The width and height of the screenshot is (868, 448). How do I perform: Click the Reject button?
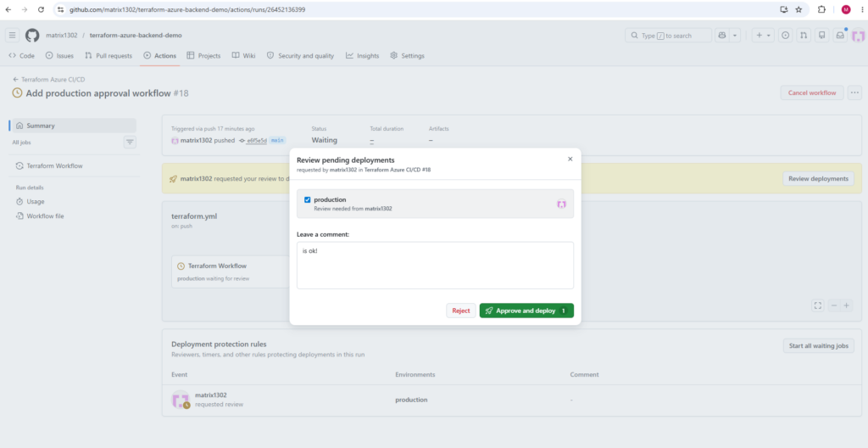coord(460,311)
